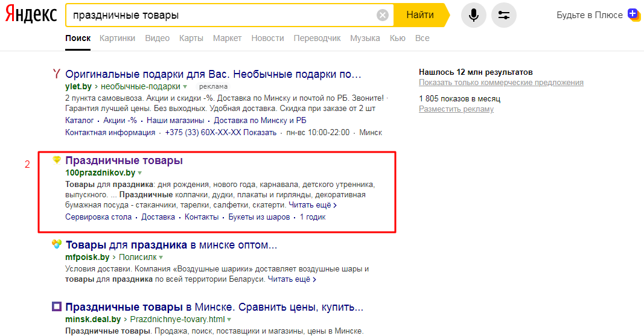Open the Каталог sitelink
Screen dimensions: 644x336
[x=79, y=120]
